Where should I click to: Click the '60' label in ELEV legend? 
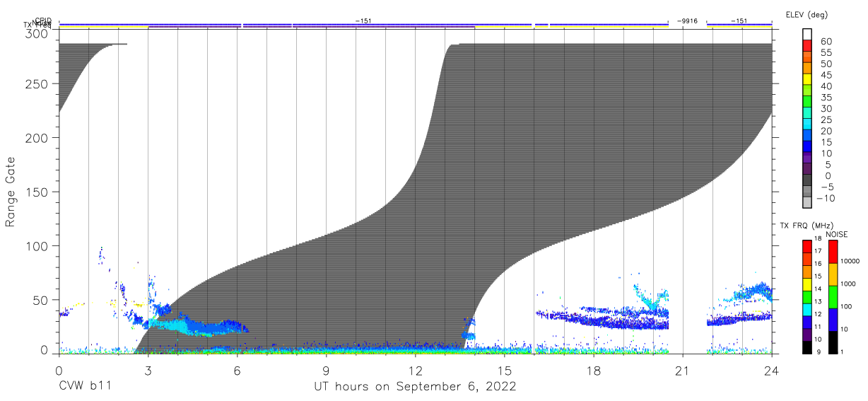coord(826,41)
